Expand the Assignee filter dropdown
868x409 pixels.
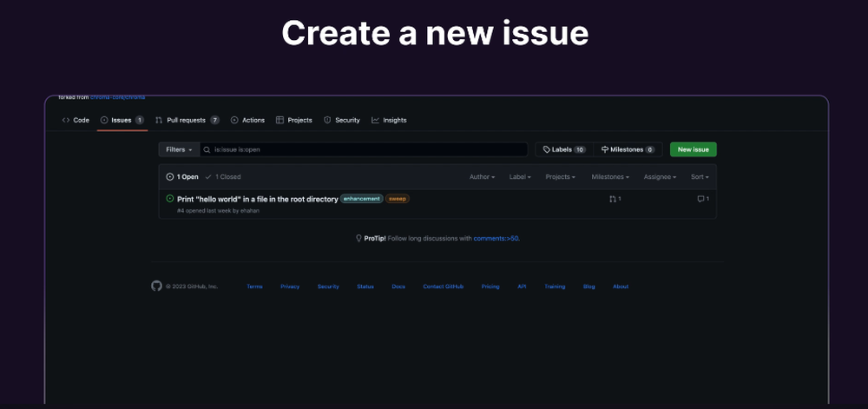pos(660,177)
